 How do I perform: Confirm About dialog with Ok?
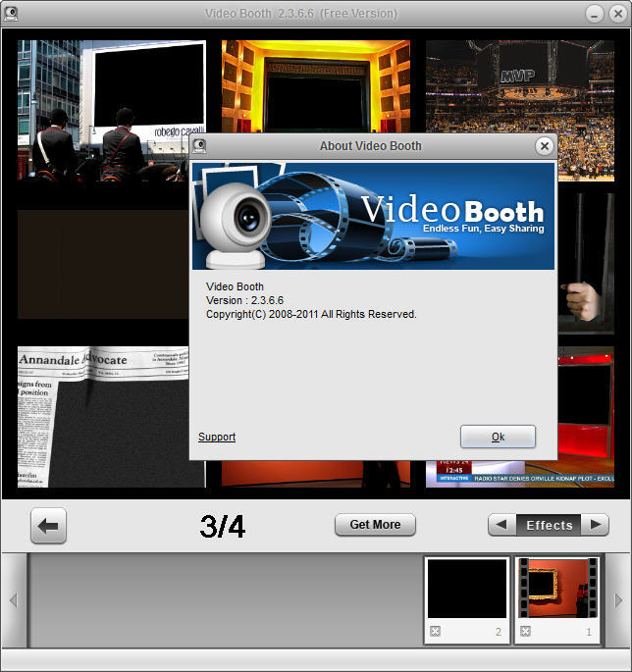[498, 437]
